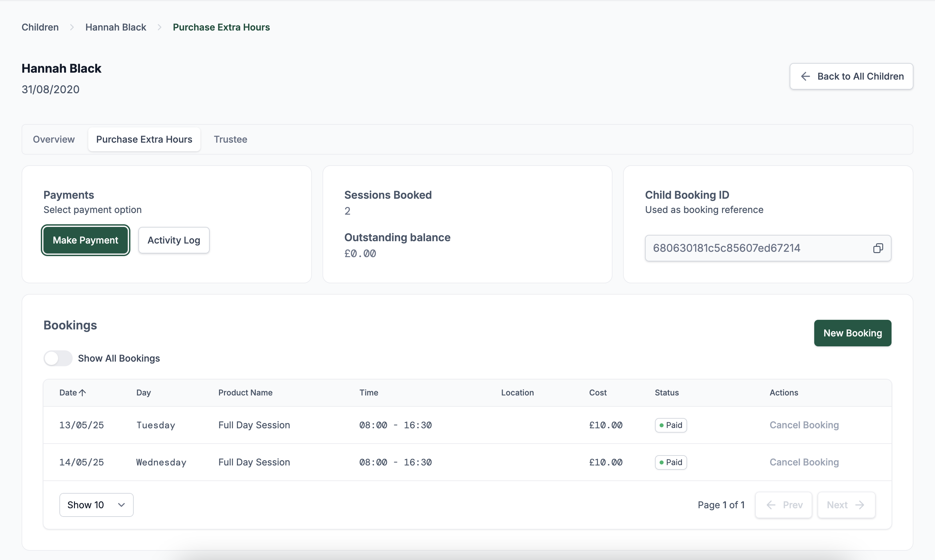The image size is (935, 560).
Task: Open Hannah Black breadcrumb link
Action: 115,27
